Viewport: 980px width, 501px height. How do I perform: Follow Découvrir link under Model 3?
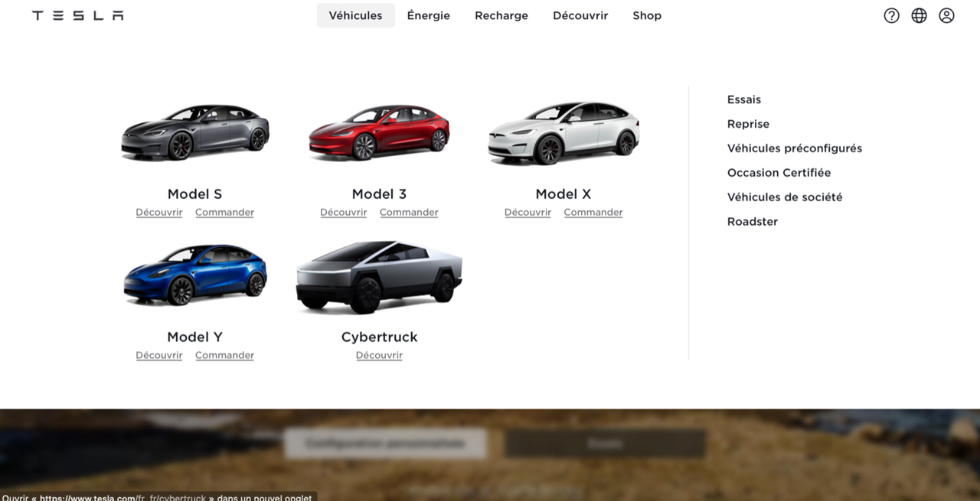click(344, 213)
